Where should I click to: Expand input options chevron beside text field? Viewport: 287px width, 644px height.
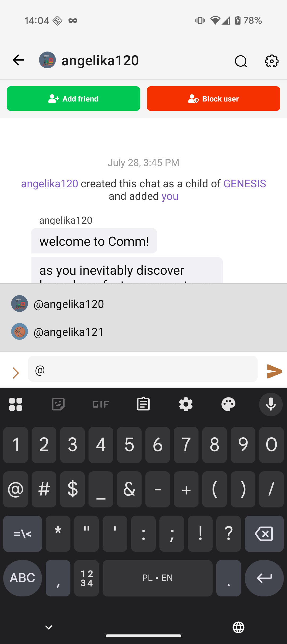(x=16, y=373)
